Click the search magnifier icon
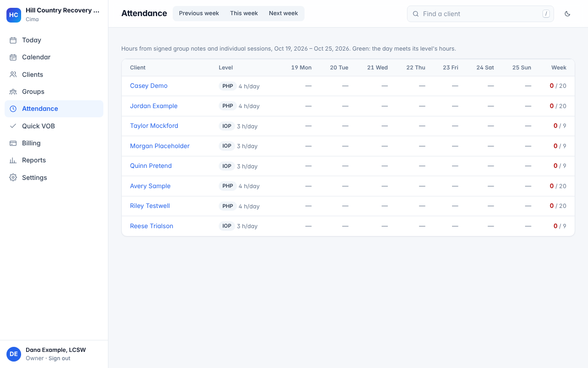This screenshot has height=368, width=588. [x=416, y=14]
